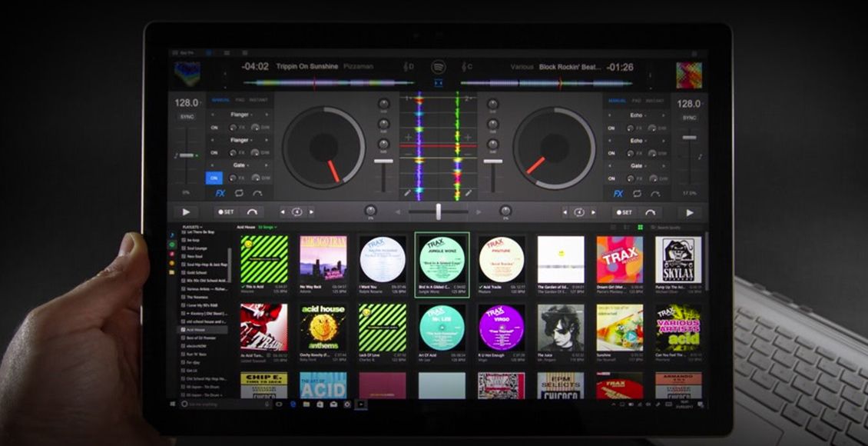
Task: Open the loop panel on the left deck
Action: pyautogui.click(x=239, y=193)
